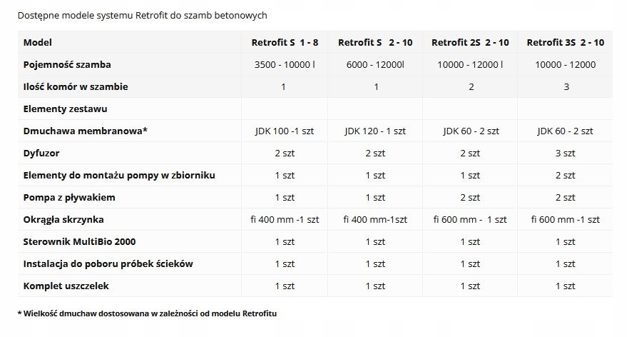This screenshot has height=337, width=644.
Task: Click the "Dyfuzor" row label
Action: click(x=42, y=154)
